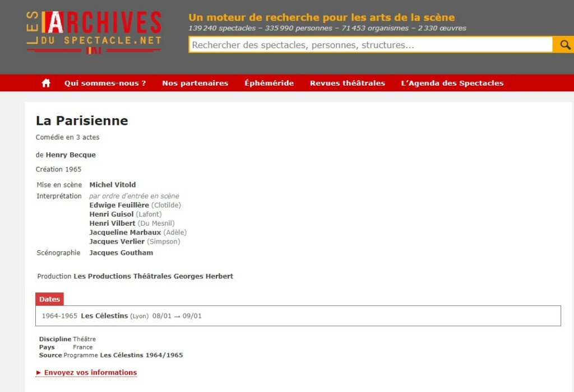The width and height of the screenshot is (574, 392).
Task: Open Henri Vilbert's profile link
Action: [112, 223]
